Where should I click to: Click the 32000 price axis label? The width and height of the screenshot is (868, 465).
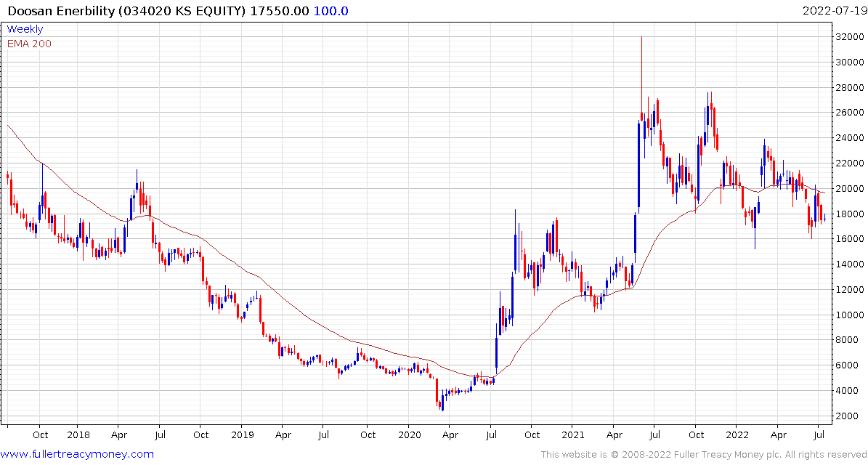pyautogui.click(x=851, y=36)
